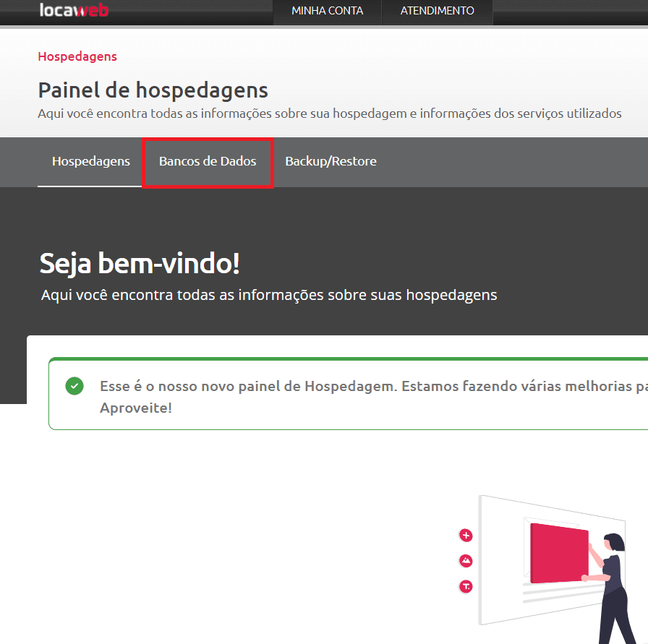Image resolution: width=648 pixels, height=644 pixels.
Task: Follow the red Hospedagens breadcrumb link
Action: tap(77, 56)
